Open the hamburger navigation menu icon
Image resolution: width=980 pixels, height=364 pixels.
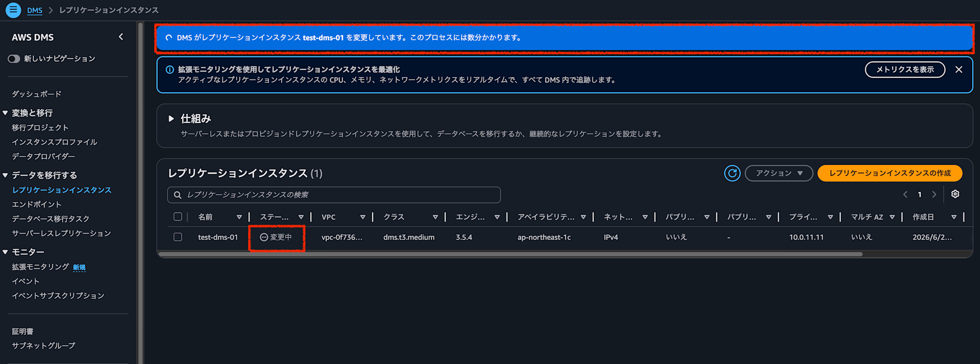[13, 10]
